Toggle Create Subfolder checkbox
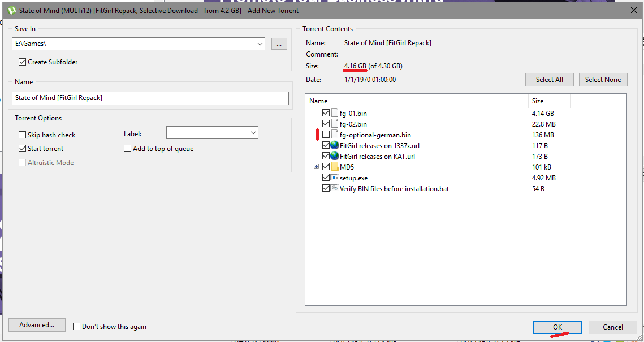The image size is (644, 342). pos(22,62)
